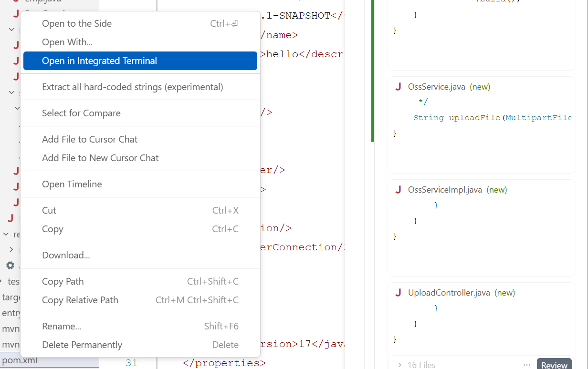Choose Copy (Ctrl+C) in the context menu
This screenshot has height=369, width=588.
coord(140,229)
